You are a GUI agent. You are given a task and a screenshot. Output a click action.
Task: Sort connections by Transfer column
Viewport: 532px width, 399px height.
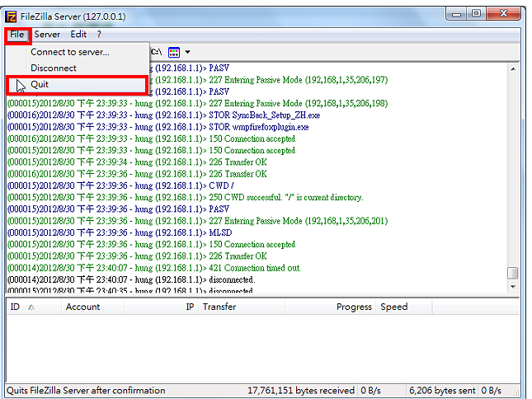pos(241,307)
